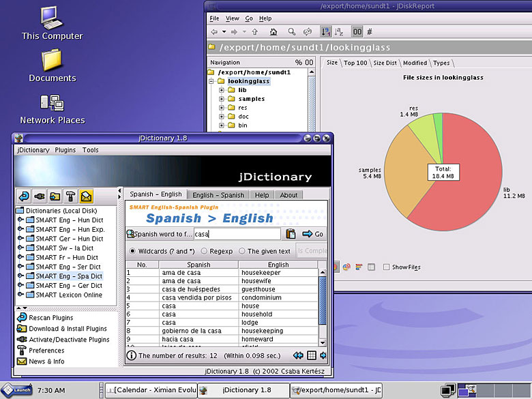This screenshot has width=532, height=399.
Task: Open the Plugins menu in jDictionary
Action: coord(65,150)
